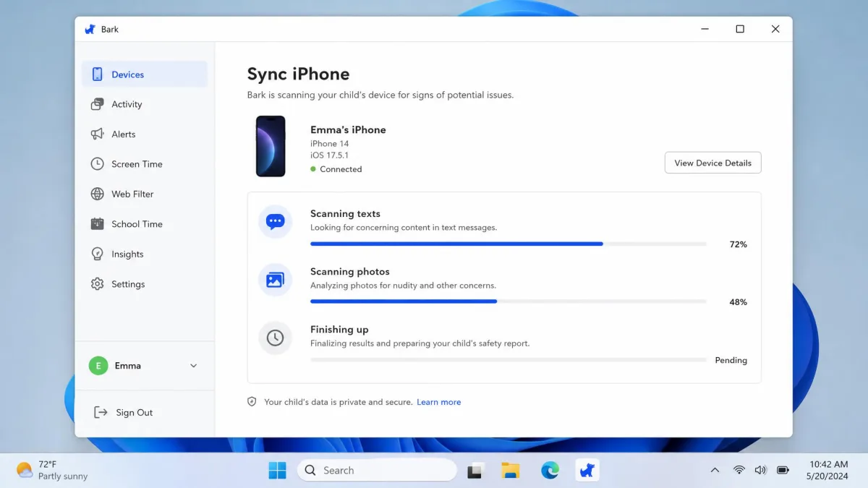Click the Emma's iPhone device name
Screen dimensions: 868x488
point(348,130)
